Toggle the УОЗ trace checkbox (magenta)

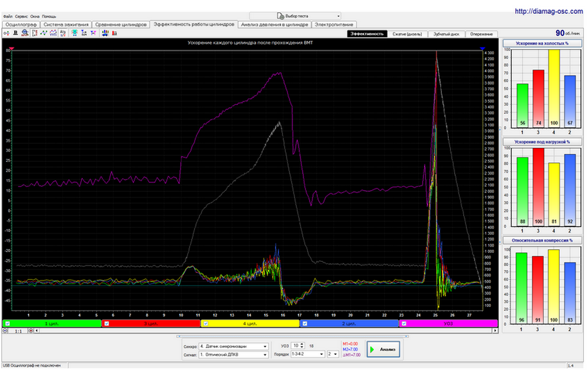404,324
